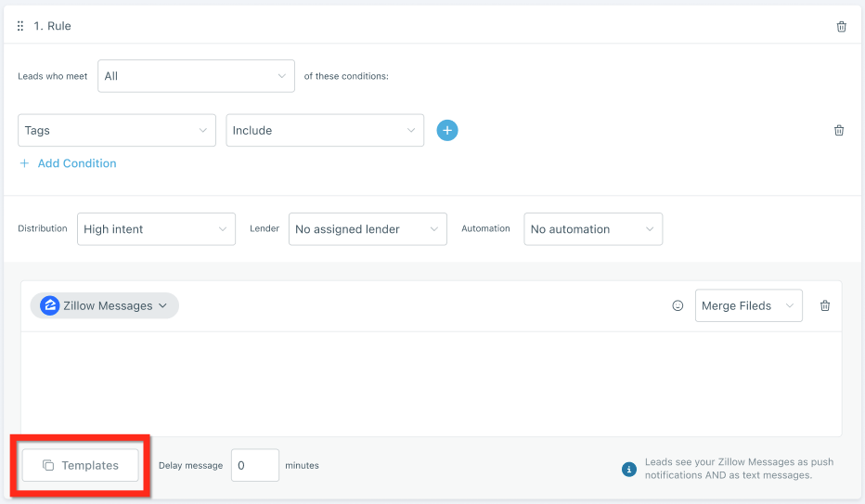Image resolution: width=865 pixels, height=504 pixels.
Task: Delete the Zillow message via trash icon
Action: (x=824, y=306)
